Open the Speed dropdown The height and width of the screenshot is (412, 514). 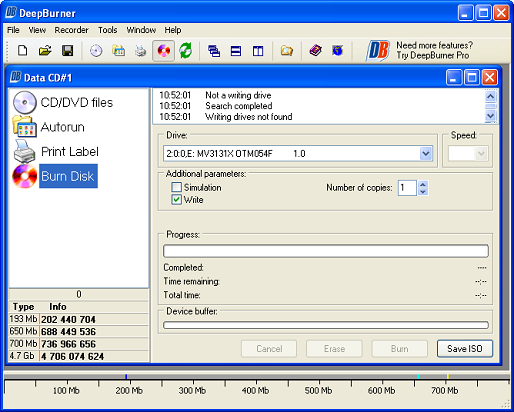(x=481, y=154)
